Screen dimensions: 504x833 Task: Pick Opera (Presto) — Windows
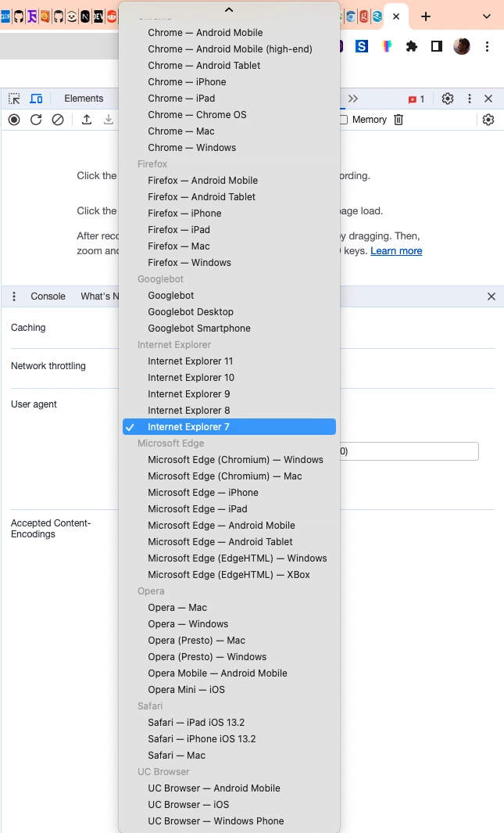pos(229,658)
